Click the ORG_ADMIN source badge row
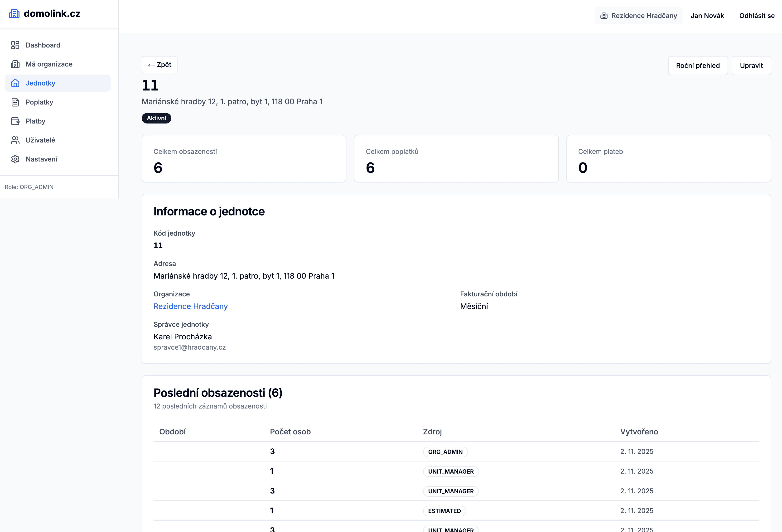Image resolution: width=782 pixels, height=532 pixels. click(x=445, y=452)
